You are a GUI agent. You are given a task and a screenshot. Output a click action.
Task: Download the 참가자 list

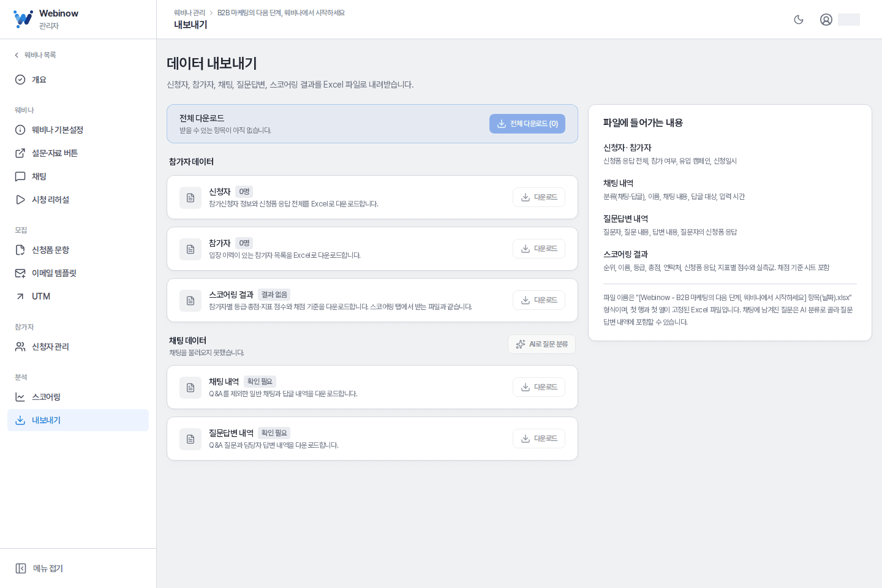539,249
